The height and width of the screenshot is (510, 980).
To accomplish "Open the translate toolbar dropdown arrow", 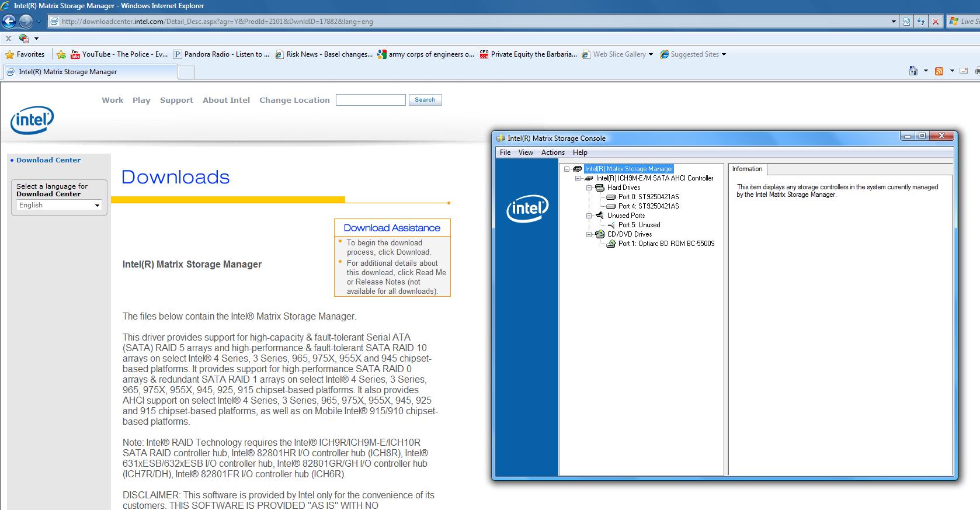I will pyautogui.click(x=36, y=39).
